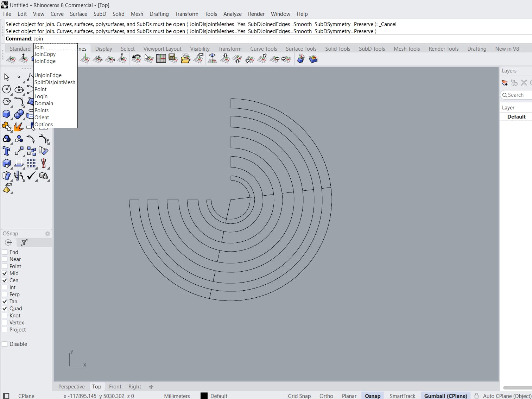
Task: Switch to the Perspective viewport tab
Action: 71,387
